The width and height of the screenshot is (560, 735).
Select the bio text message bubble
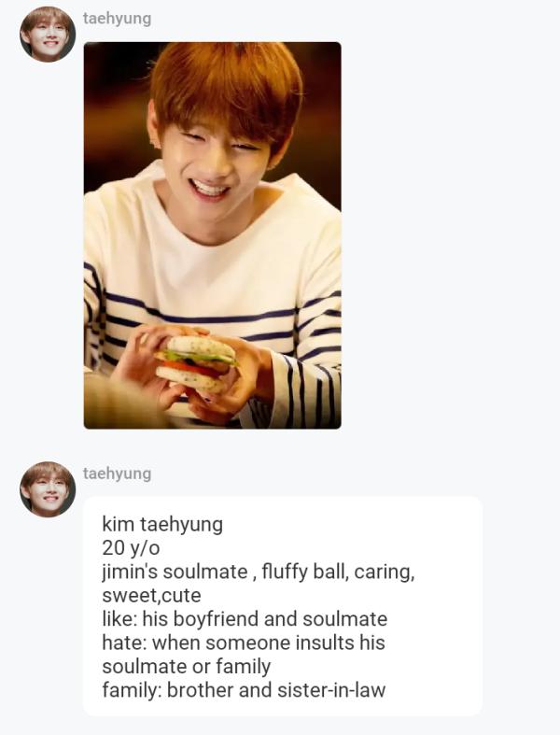click(283, 605)
